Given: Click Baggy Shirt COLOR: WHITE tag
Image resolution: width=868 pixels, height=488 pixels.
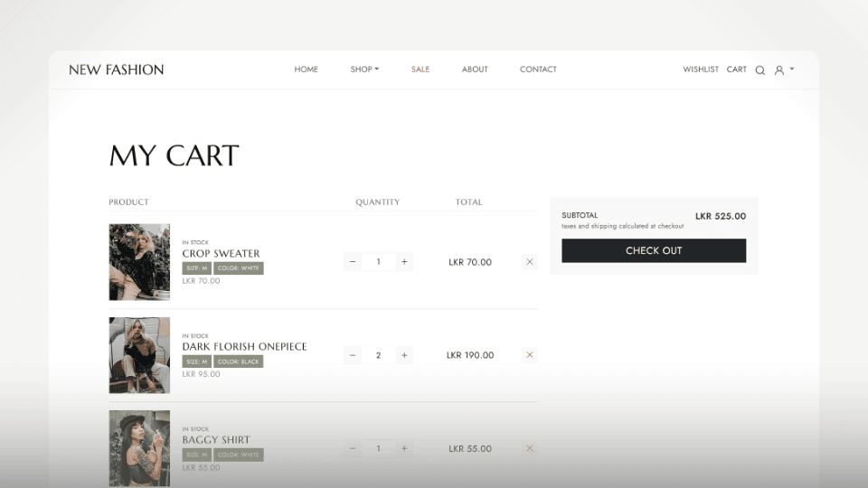Looking at the screenshot, I should click(239, 455).
